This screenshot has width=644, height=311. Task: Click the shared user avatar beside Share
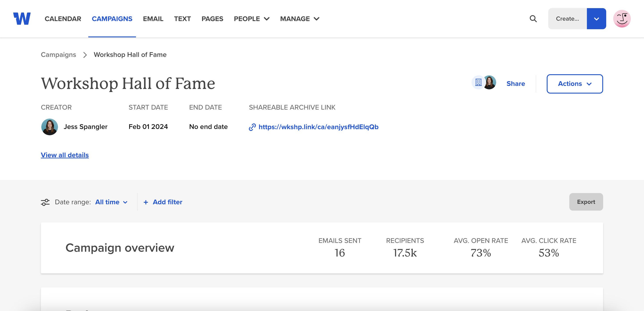click(x=490, y=83)
